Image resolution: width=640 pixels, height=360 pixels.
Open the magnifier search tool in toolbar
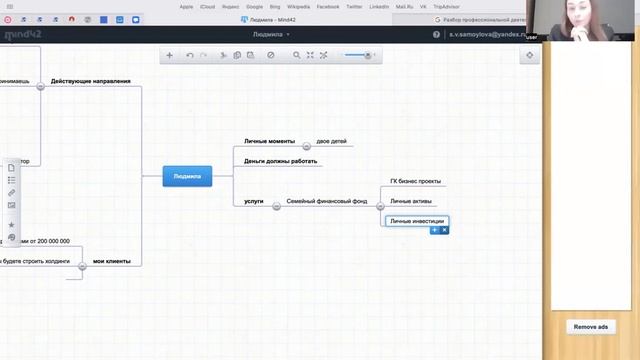point(297,55)
